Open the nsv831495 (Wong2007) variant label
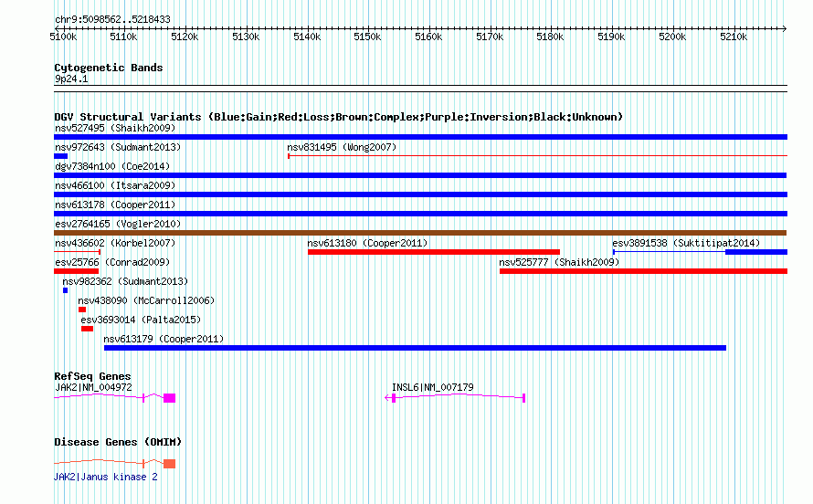Viewport: 813px width, 504px height. click(342, 147)
